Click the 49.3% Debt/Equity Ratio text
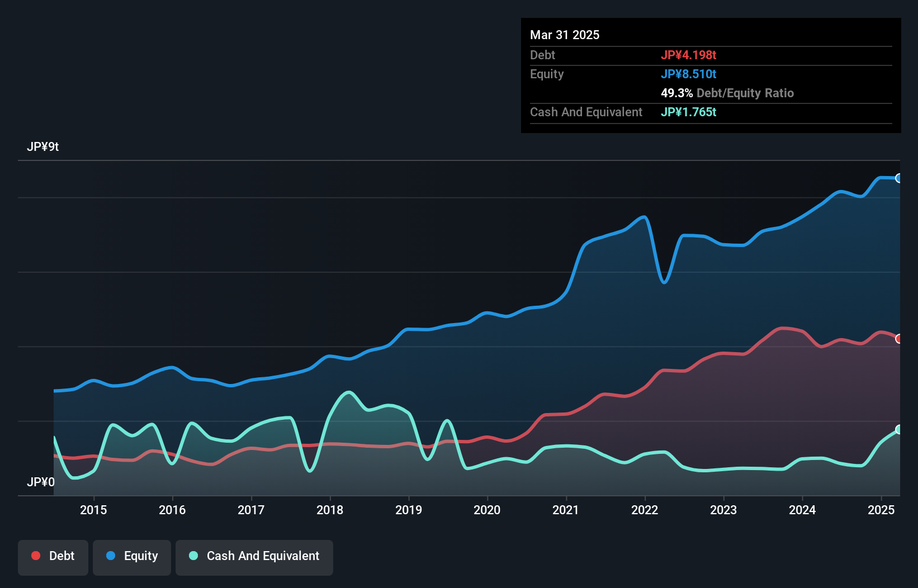 coord(727,93)
